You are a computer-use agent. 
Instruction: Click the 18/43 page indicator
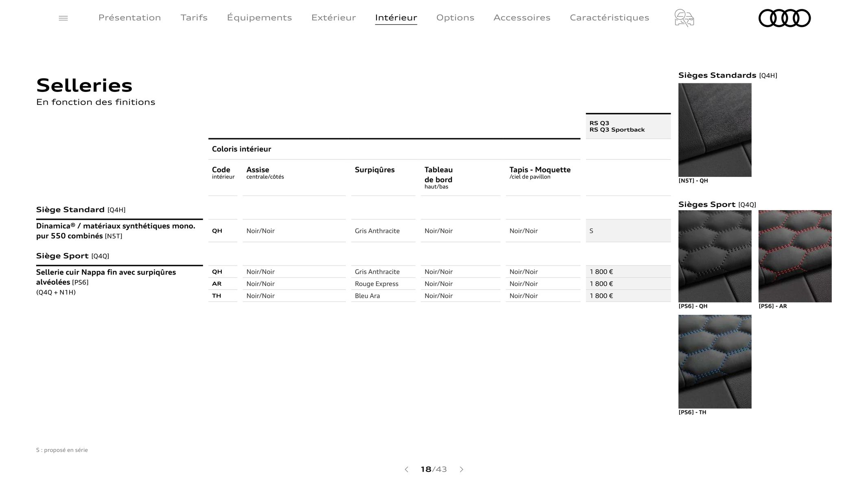click(434, 469)
